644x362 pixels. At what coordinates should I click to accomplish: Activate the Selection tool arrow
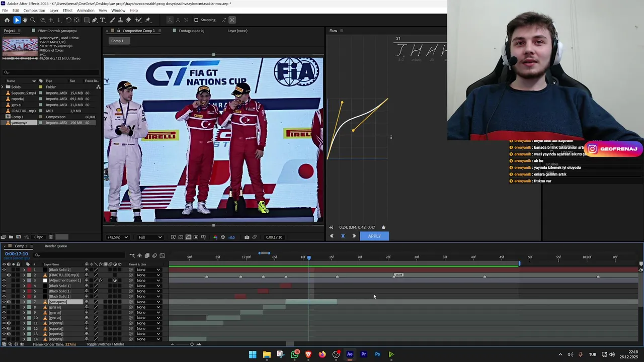17,20
